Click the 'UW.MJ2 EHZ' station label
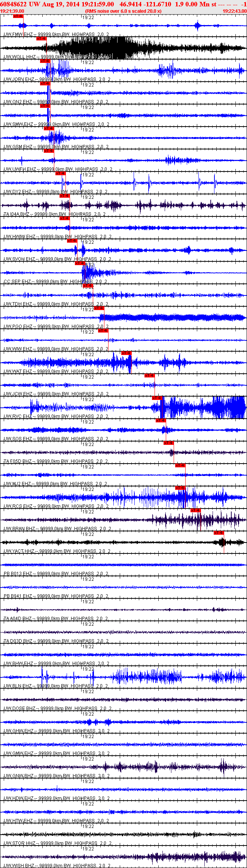Screen dimensions: 247x868 (x=18, y=484)
